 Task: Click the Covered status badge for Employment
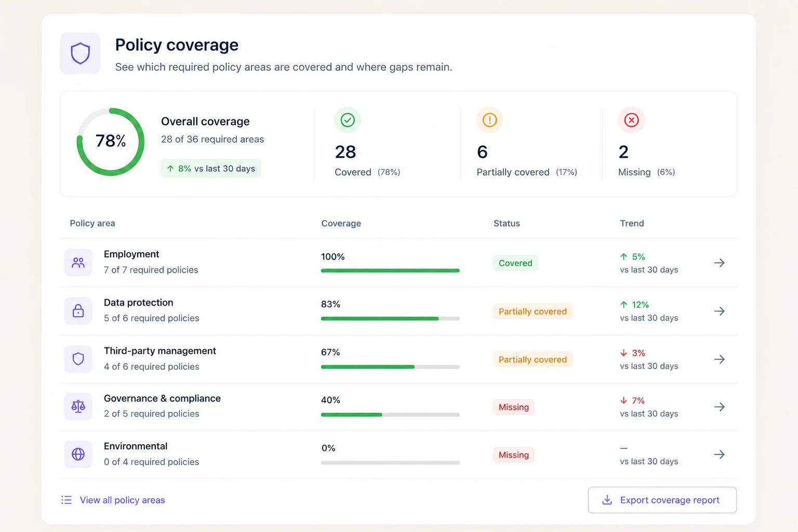point(515,263)
